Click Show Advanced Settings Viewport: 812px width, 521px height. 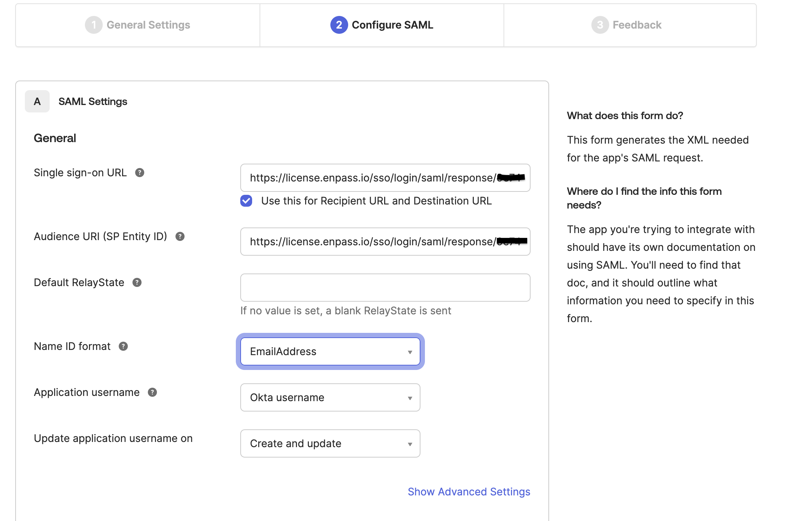pyautogui.click(x=469, y=492)
